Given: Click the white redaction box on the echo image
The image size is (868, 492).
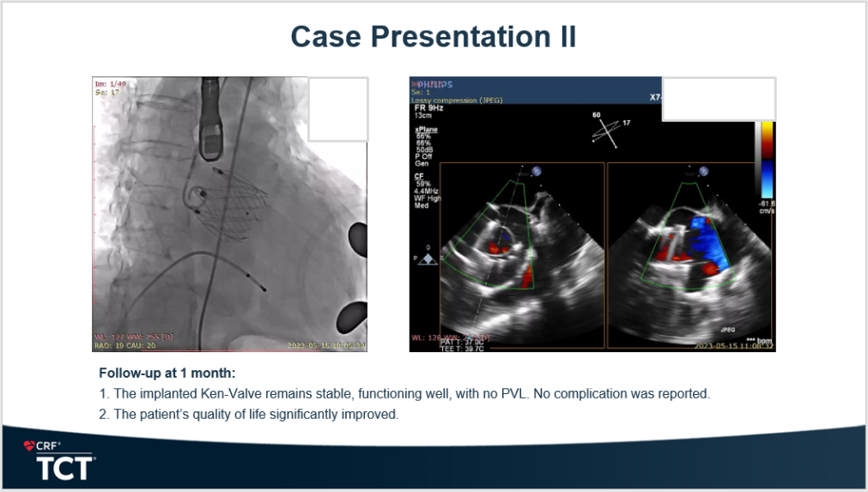Looking at the screenshot, I should pyautogui.click(x=718, y=98).
